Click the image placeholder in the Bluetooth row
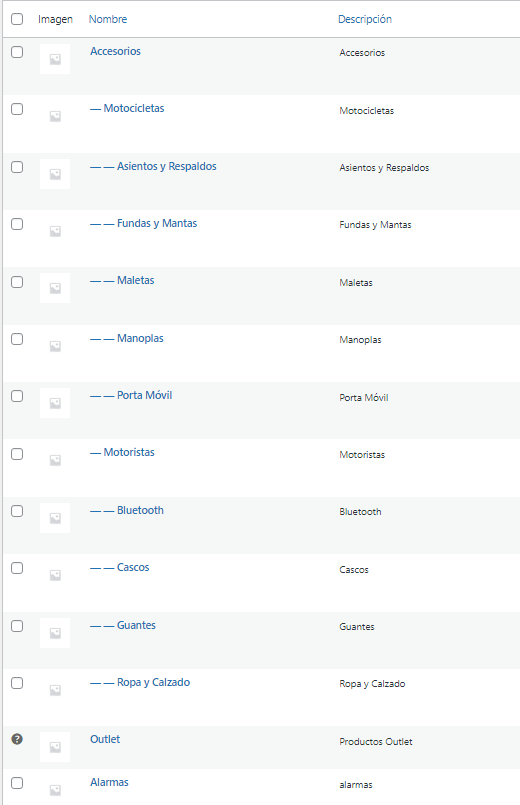The width and height of the screenshot is (520, 805). coord(55,518)
